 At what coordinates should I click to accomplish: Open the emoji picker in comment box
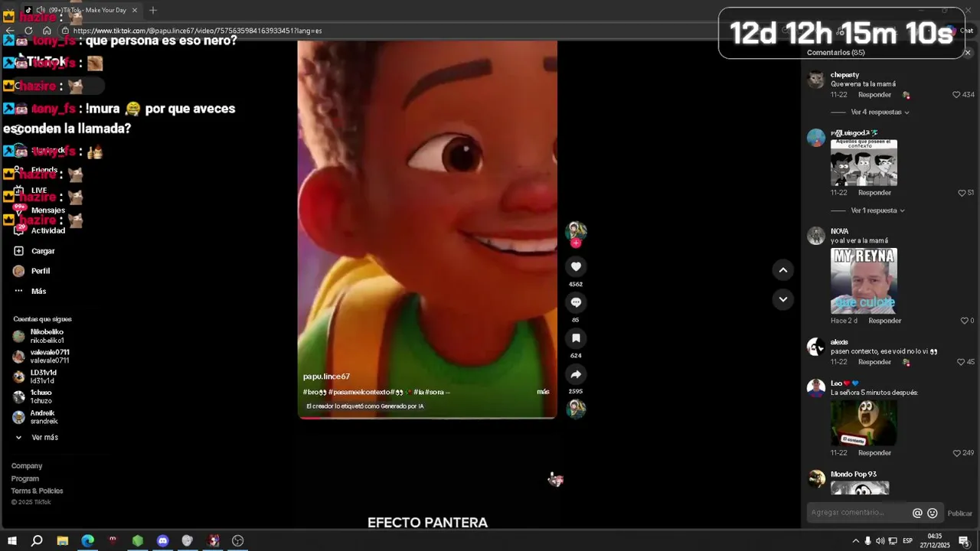933,513
